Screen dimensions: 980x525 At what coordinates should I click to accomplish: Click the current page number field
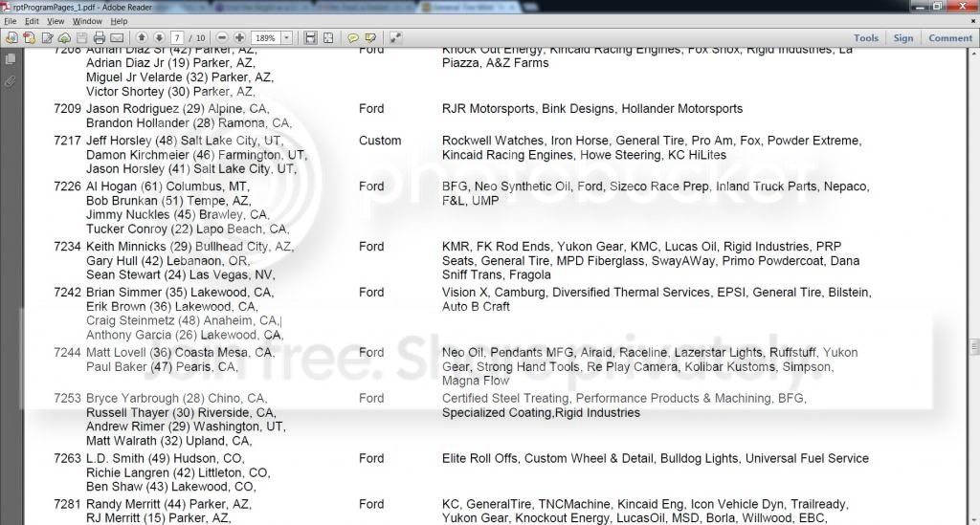click(x=177, y=38)
